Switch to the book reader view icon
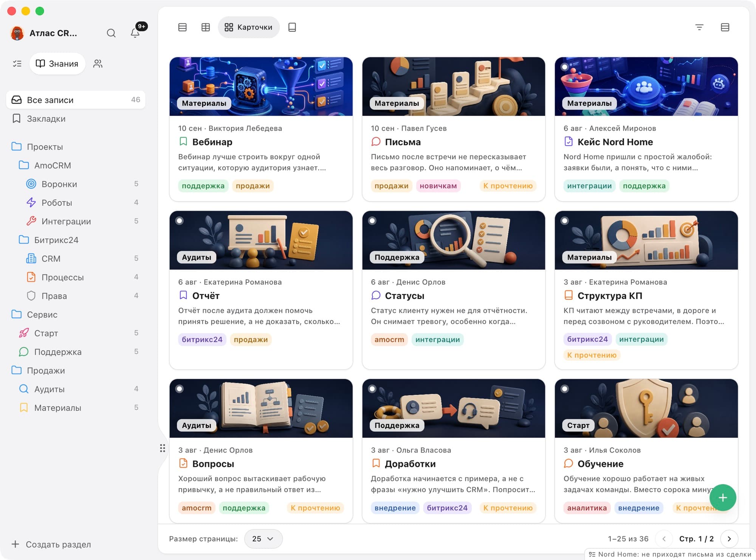756x560 pixels. click(292, 27)
